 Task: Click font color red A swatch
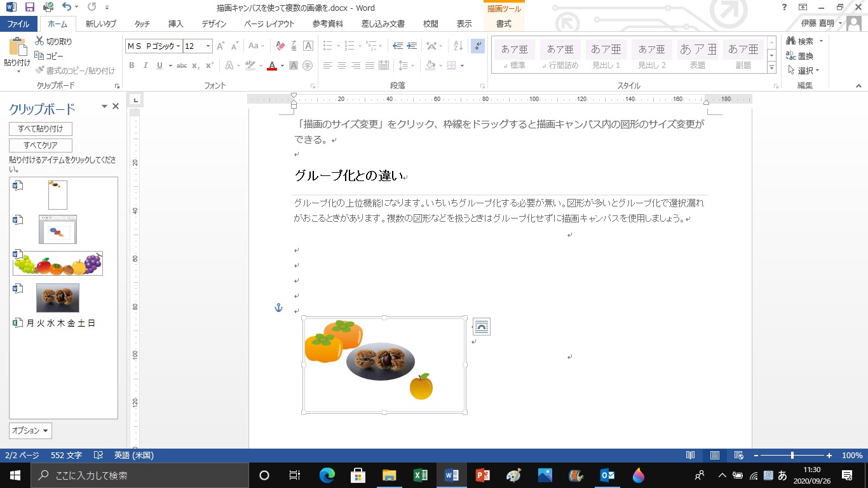pos(272,65)
